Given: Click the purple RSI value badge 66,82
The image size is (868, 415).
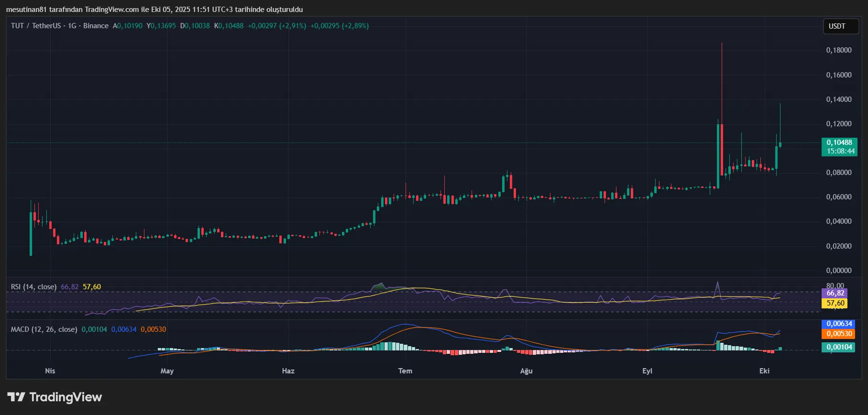Looking at the screenshot, I should point(835,293).
